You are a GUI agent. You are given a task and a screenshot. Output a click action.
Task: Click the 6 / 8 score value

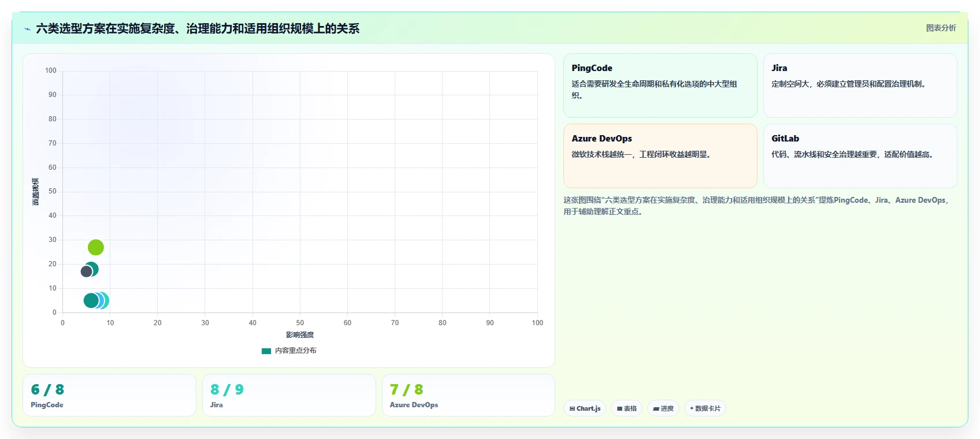click(47, 389)
